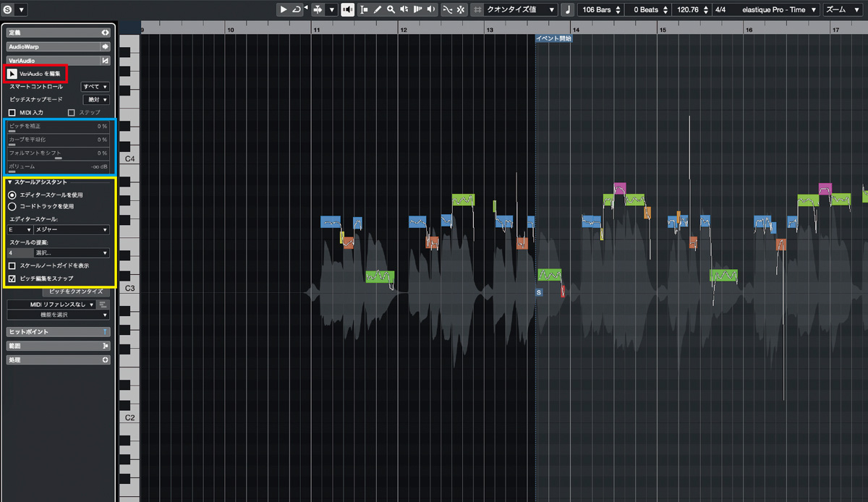The height and width of the screenshot is (502, 868).
Task: Select the time warp tool icon
Action: point(418,9)
